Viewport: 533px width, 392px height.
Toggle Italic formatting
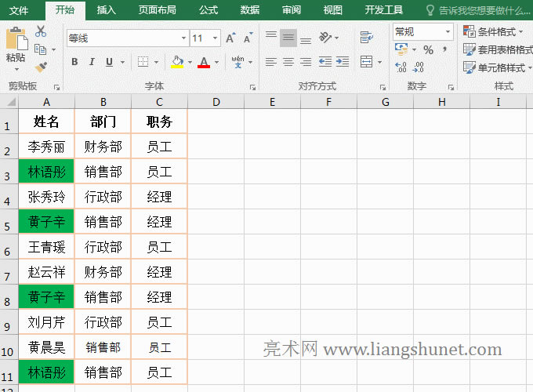[x=92, y=62]
